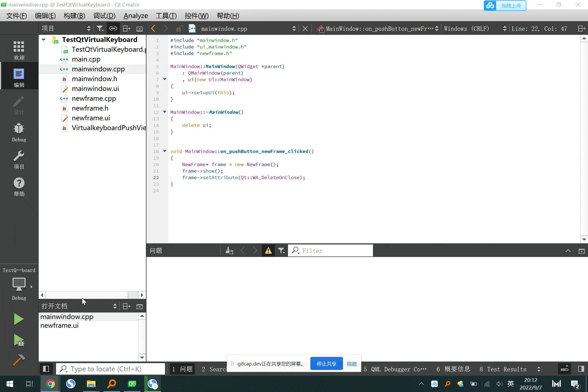The width and height of the screenshot is (588, 392).
Task: Collapse the TestQtVirtualKeyboard project tree node
Action: 44,40
